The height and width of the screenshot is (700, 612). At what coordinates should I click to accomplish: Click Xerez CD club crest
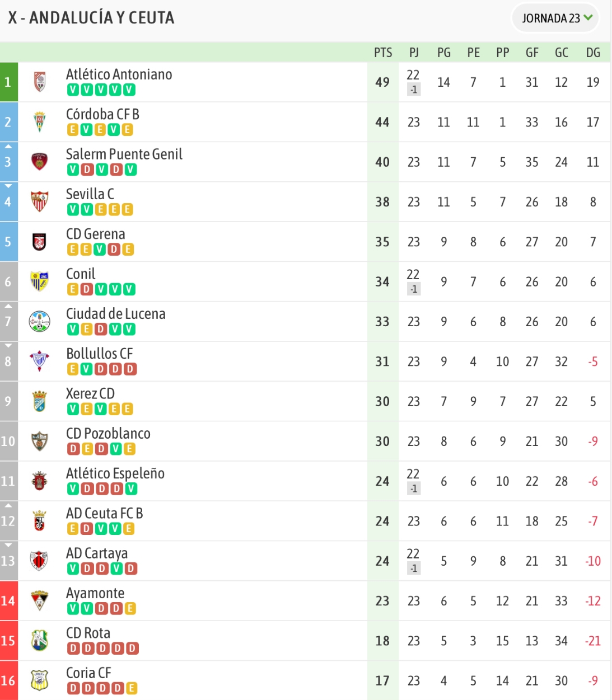click(x=40, y=401)
